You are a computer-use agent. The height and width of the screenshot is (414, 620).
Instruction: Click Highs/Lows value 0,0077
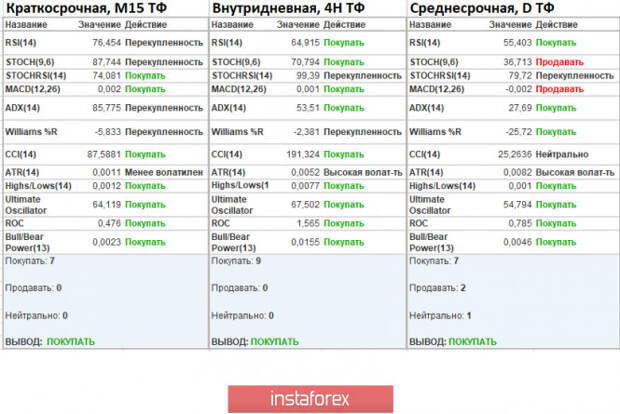pos(305,186)
